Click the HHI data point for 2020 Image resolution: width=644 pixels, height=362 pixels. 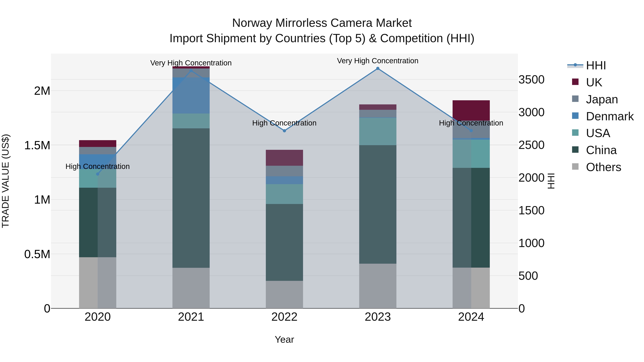[98, 174]
